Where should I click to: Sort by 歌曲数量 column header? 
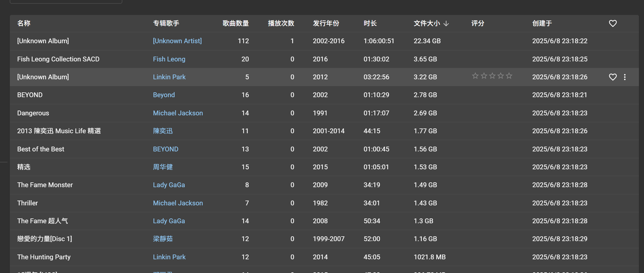tap(236, 23)
